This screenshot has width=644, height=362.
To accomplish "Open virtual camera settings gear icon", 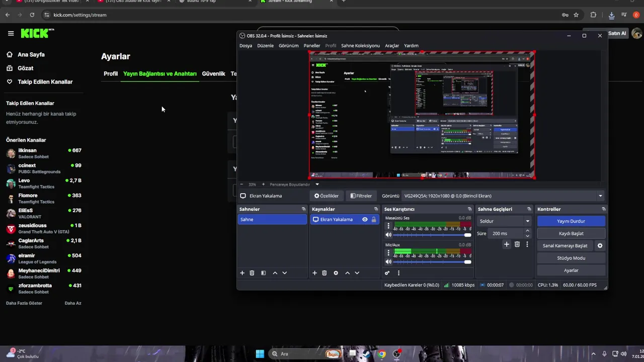I will click(x=600, y=246).
